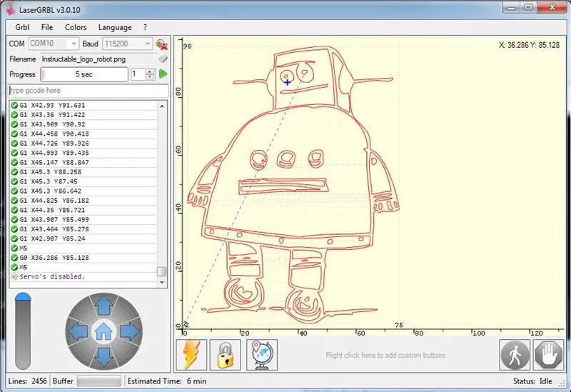The width and height of the screenshot is (571, 392).
Task: Click the Lines: 2456 status entry
Action: click(28, 381)
